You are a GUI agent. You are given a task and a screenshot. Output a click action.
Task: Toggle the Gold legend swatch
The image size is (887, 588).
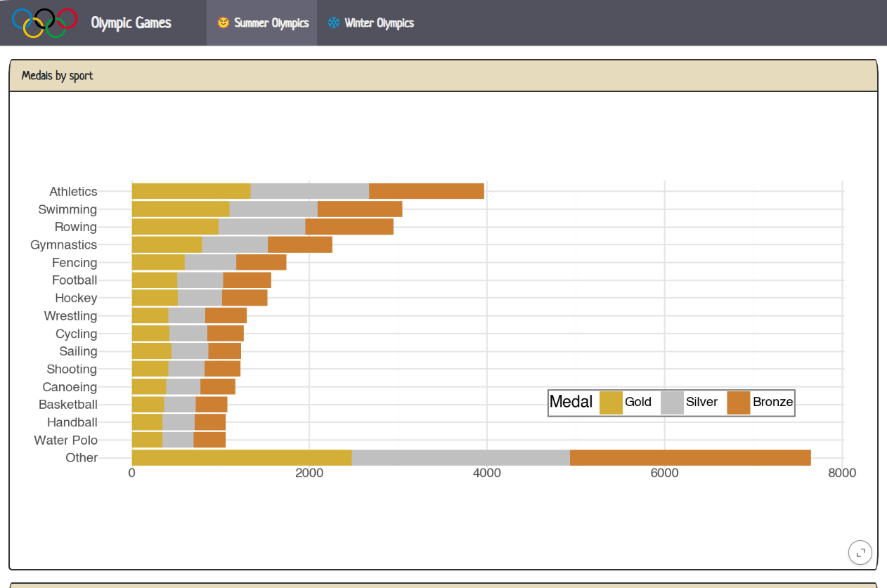(611, 403)
